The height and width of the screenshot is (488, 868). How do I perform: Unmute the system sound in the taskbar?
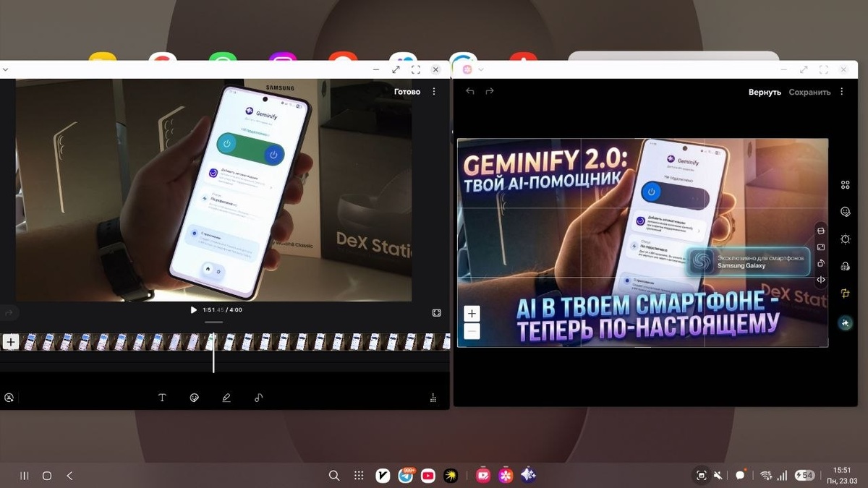point(717,475)
